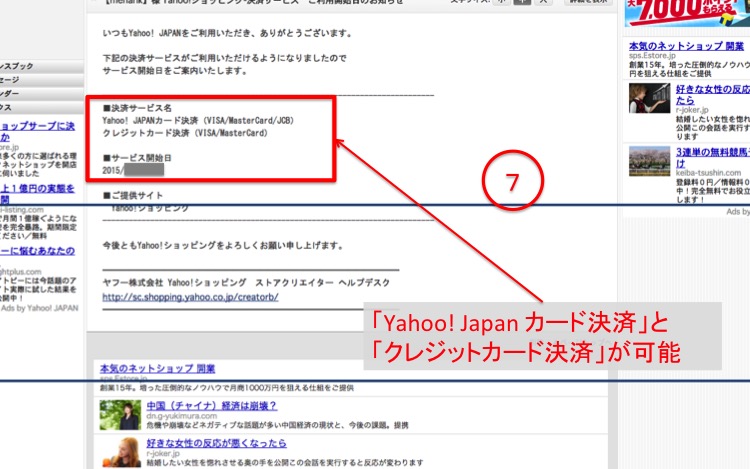Open bottom ad '好きな女性の反応が悪くなったら'
The width and height of the screenshot is (750, 469).
coord(216,443)
